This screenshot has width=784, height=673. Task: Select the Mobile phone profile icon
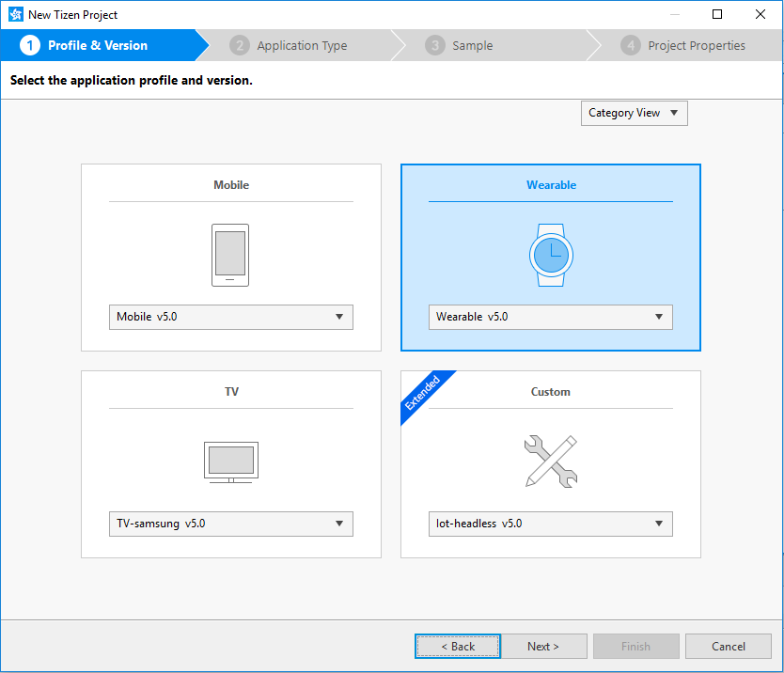230,254
